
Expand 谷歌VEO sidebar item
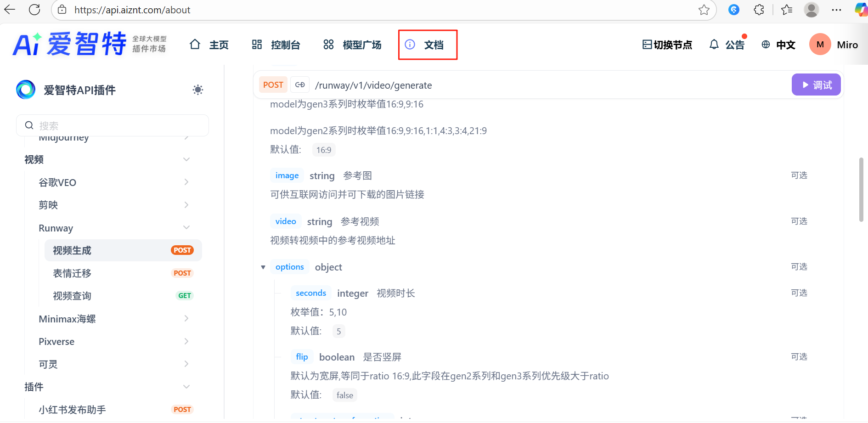pos(114,182)
